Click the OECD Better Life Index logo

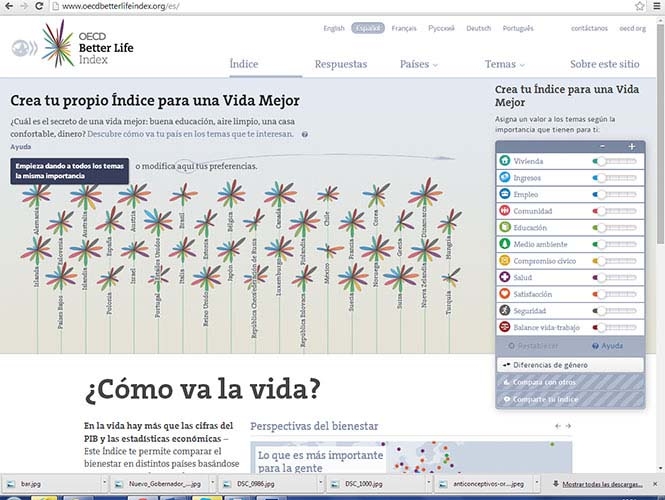88,45
